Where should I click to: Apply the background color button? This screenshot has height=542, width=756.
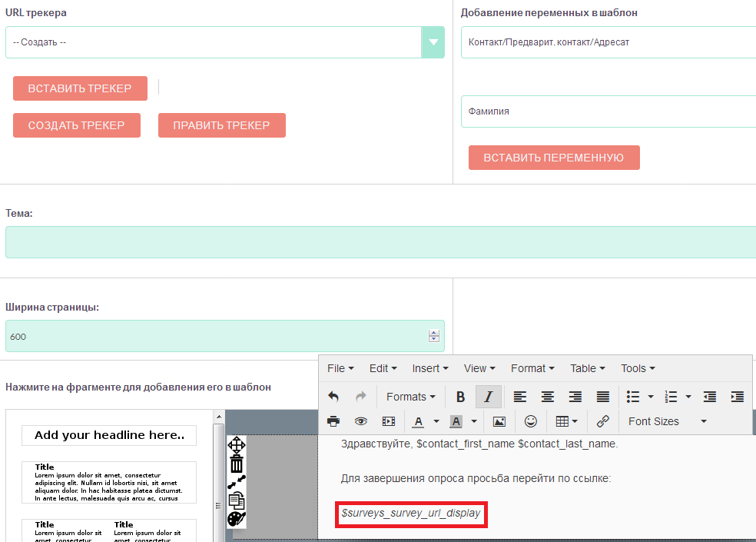[x=456, y=421]
